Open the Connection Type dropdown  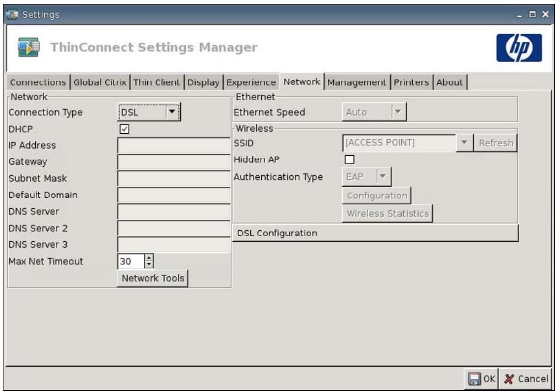click(149, 112)
